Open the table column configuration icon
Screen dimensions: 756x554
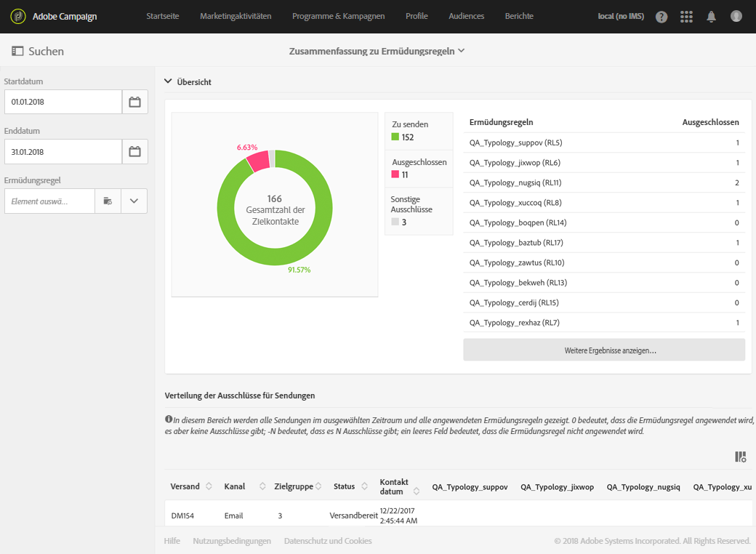(741, 457)
